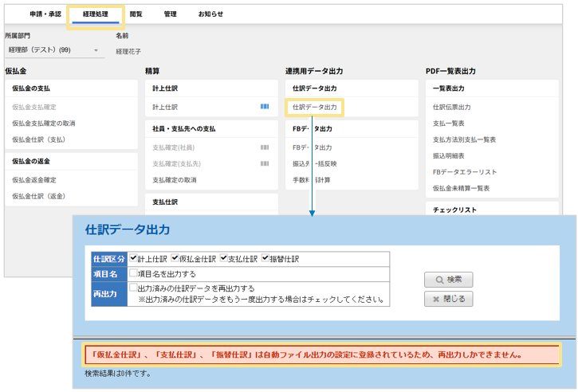Viewport: 578px width, 392px height.
Task: Check 出力済みの仕訳データを再出力する option
Action: [x=133, y=288]
